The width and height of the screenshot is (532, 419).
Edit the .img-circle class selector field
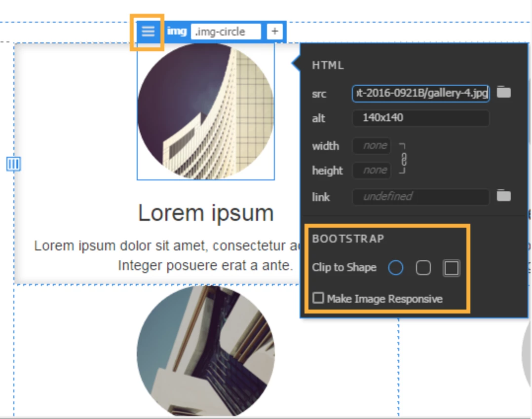(x=226, y=32)
